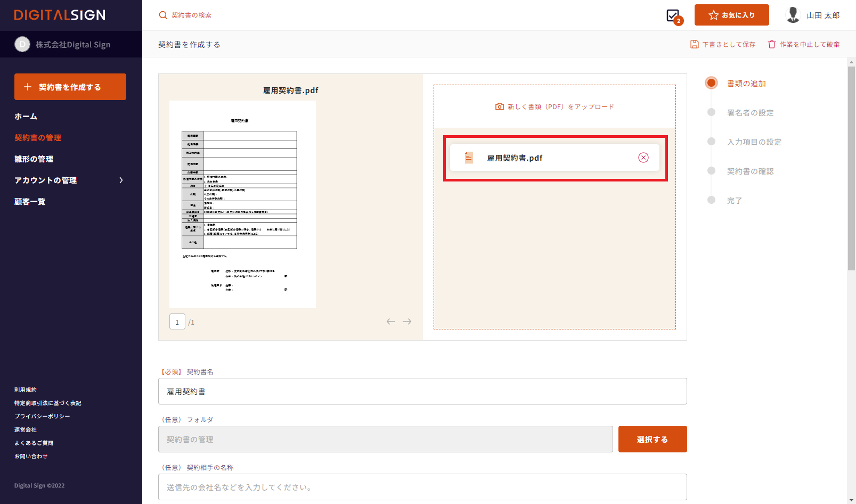Remove 雇用契約書.pdf with the X icon
Image resolution: width=856 pixels, height=504 pixels.
tap(643, 158)
